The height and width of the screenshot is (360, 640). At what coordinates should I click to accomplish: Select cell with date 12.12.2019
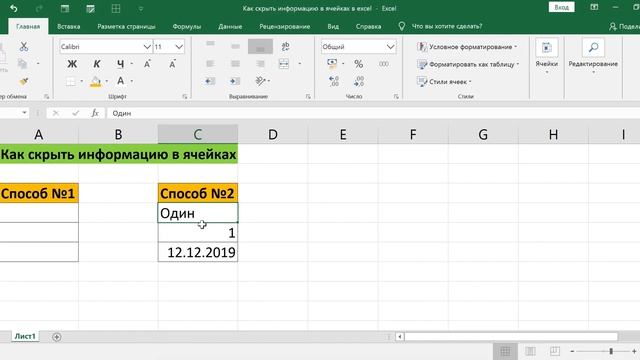pos(198,252)
